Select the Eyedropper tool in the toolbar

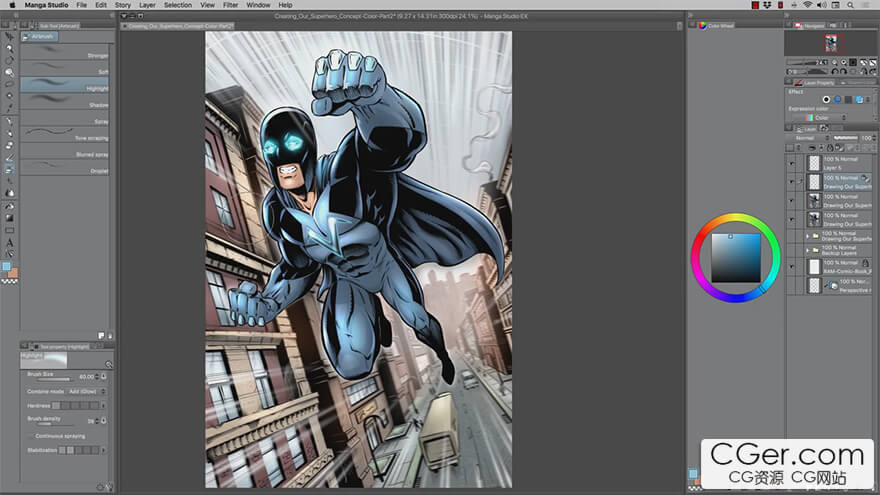9,108
